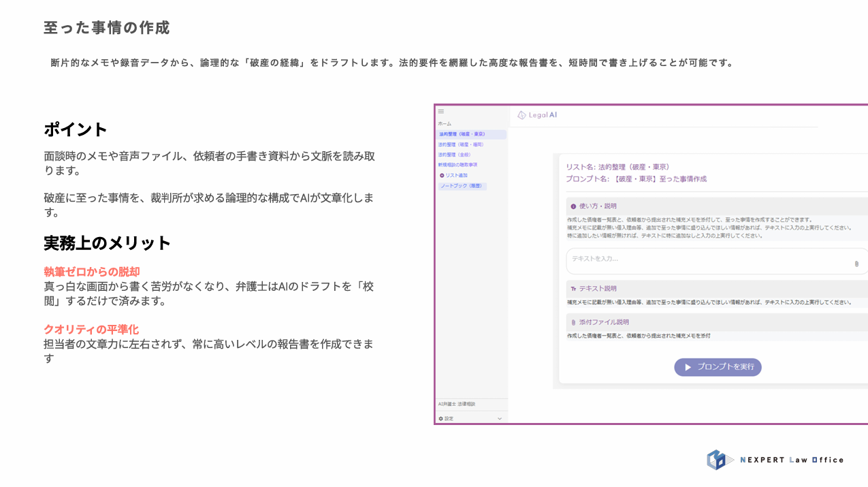The width and height of the screenshot is (868, 487).
Task: Click the Tr icon next to テキスト説明
Action: coord(573,289)
